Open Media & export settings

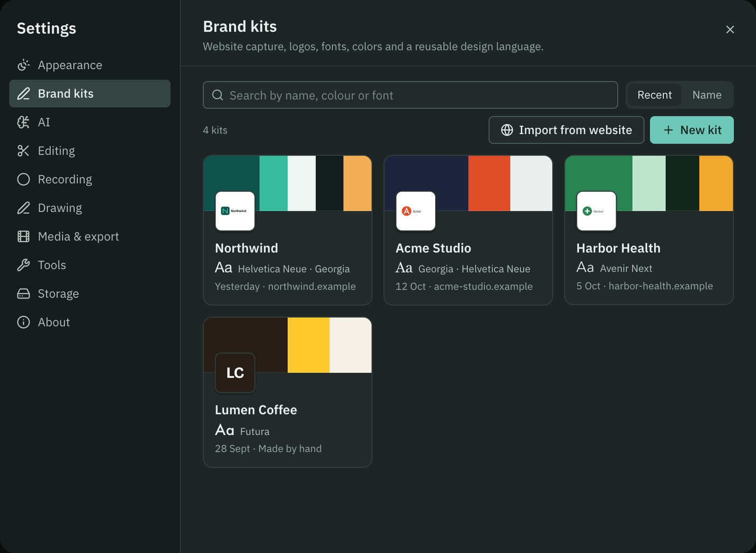coord(90,237)
